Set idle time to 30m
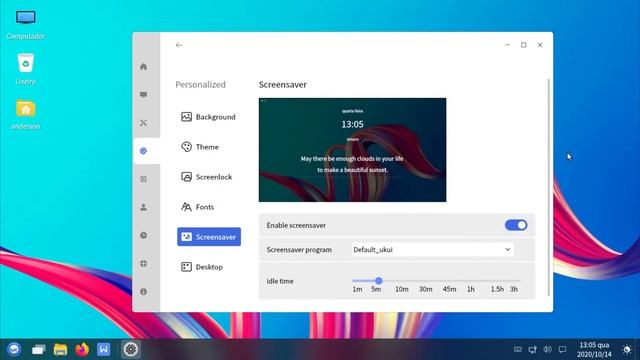The height and width of the screenshot is (360, 640). click(x=426, y=289)
